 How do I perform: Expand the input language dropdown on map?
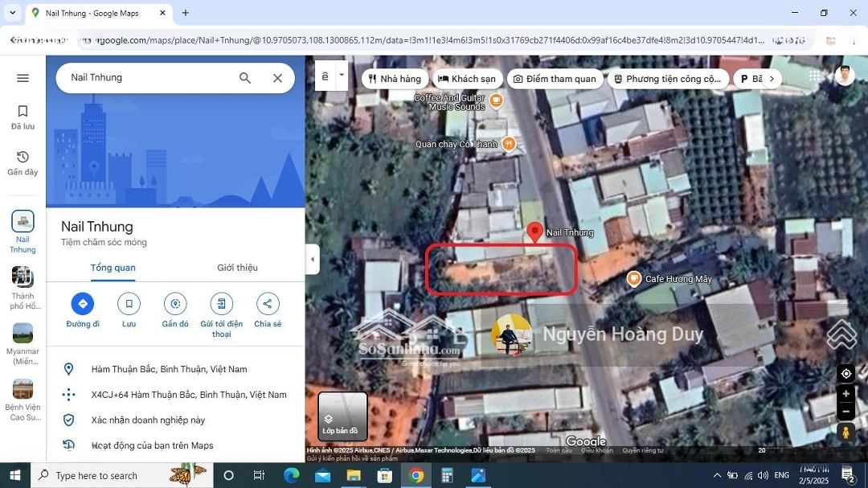(x=342, y=75)
